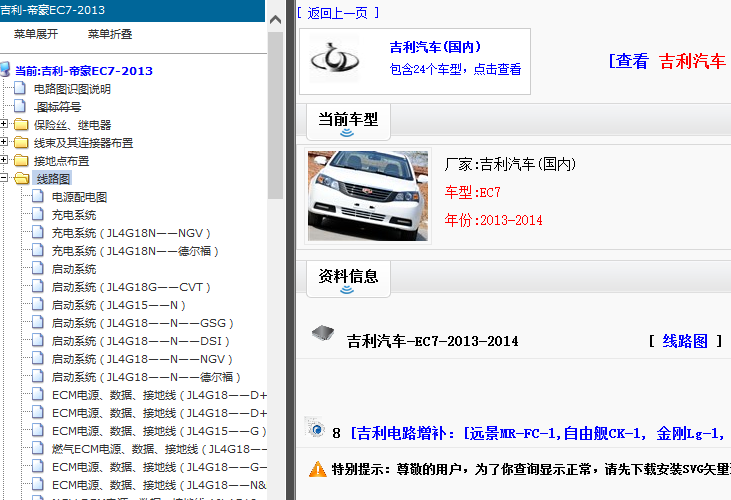Open ECM电源、数据、接地线 (JL4G18——N&
731x500 pixels.
159,486
